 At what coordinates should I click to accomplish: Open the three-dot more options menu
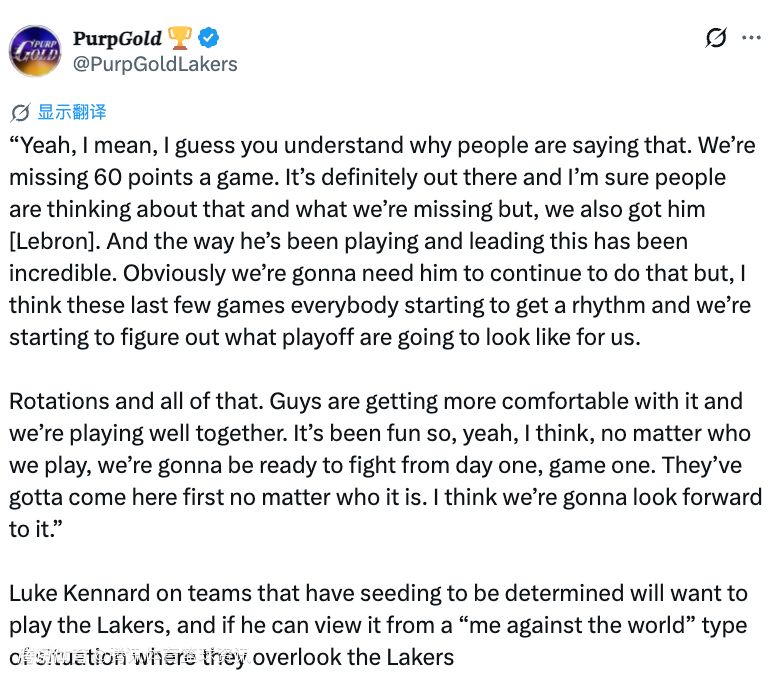pyautogui.click(x=751, y=39)
